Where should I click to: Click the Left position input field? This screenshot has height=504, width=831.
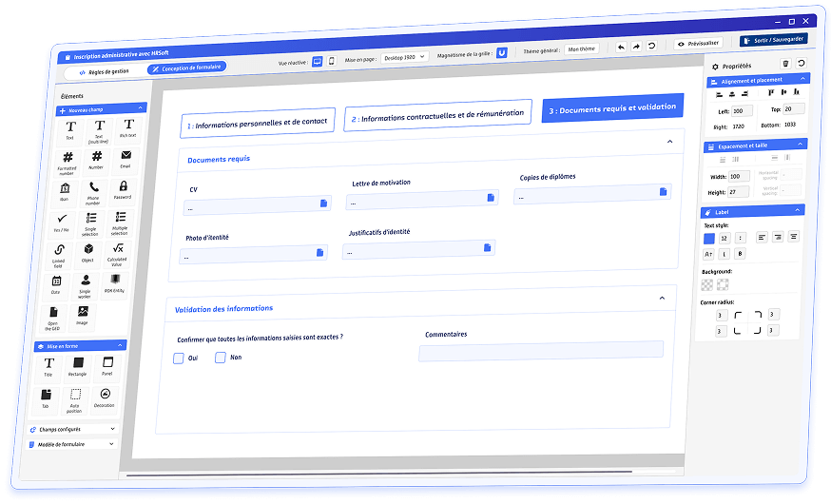(742, 111)
